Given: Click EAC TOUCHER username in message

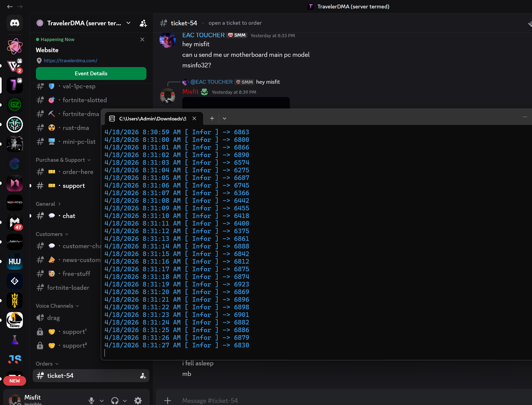Looking at the screenshot, I should pyautogui.click(x=203, y=35).
